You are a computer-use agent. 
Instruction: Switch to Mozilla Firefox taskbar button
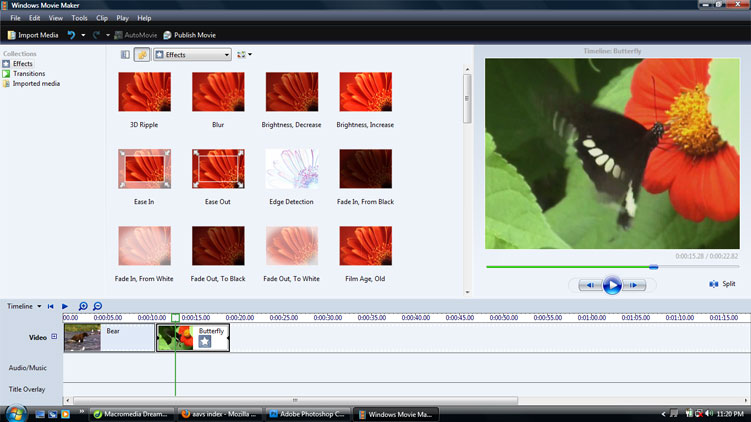point(219,414)
